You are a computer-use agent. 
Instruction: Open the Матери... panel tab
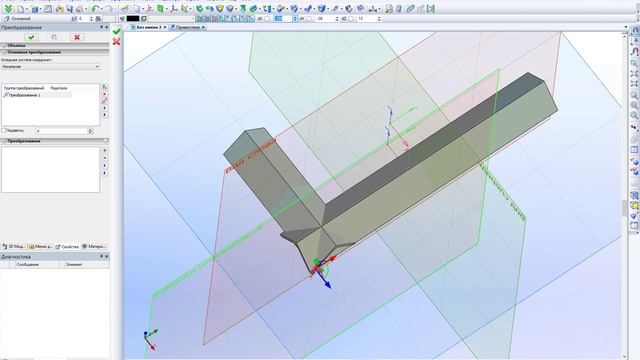tap(94, 247)
